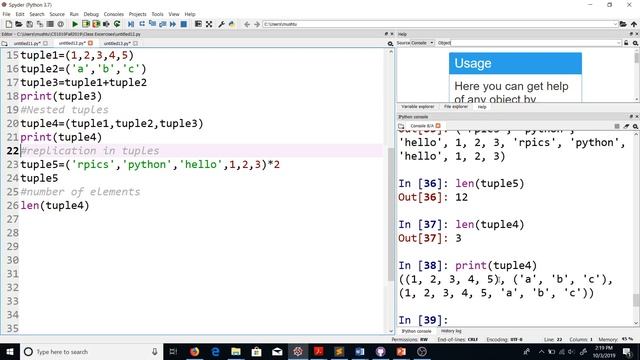The height and width of the screenshot is (360, 640).
Task: Toggle fullscreen mode icon
Action: [209, 24]
